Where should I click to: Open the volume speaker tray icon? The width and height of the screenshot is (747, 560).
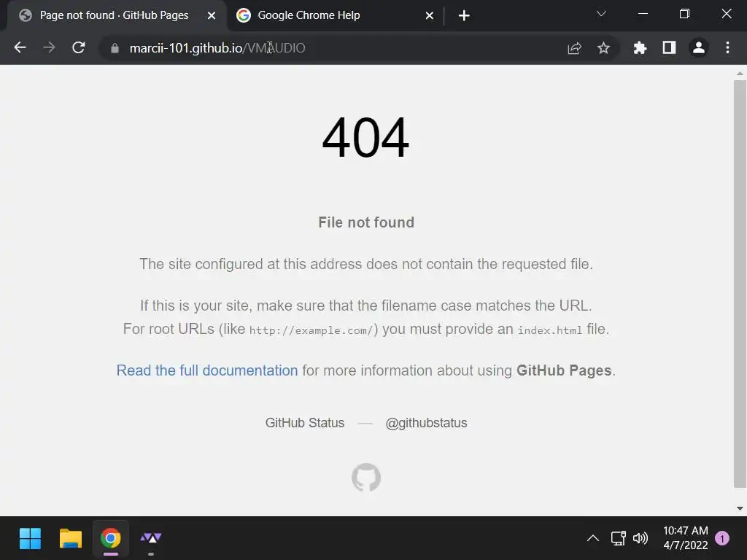click(x=640, y=539)
